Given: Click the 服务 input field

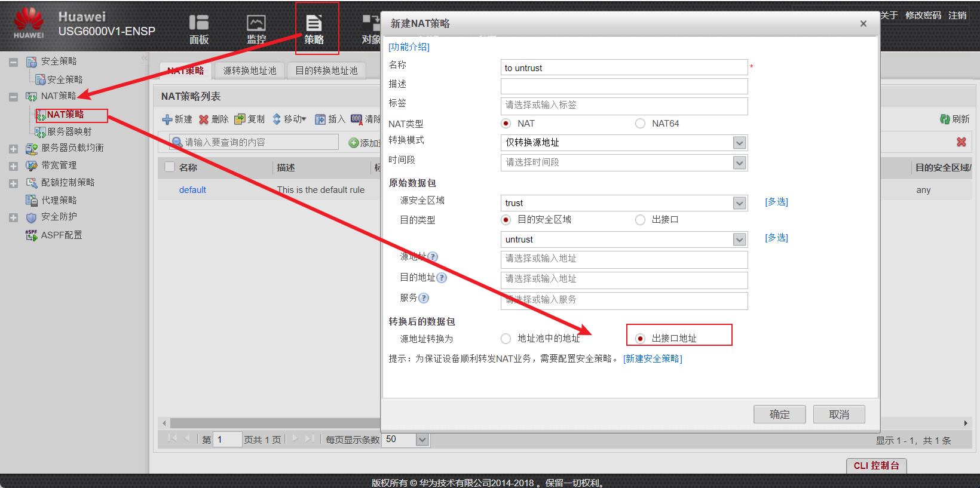Looking at the screenshot, I should (624, 300).
